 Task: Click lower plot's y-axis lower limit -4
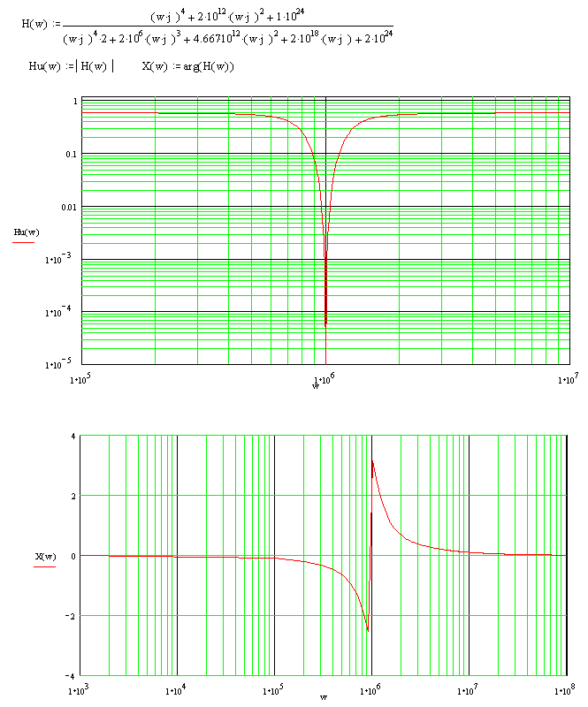tap(69, 674)
